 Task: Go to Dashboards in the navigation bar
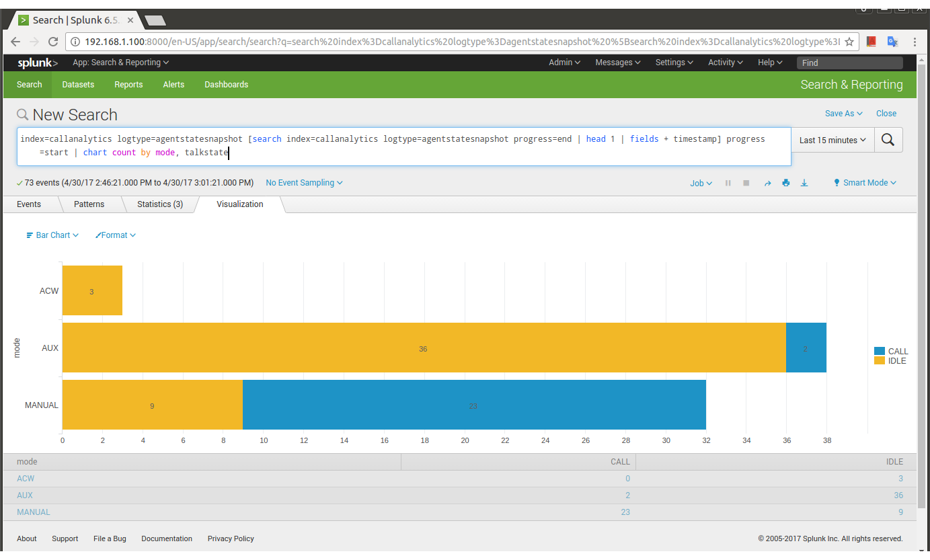[x=226, y=85]
